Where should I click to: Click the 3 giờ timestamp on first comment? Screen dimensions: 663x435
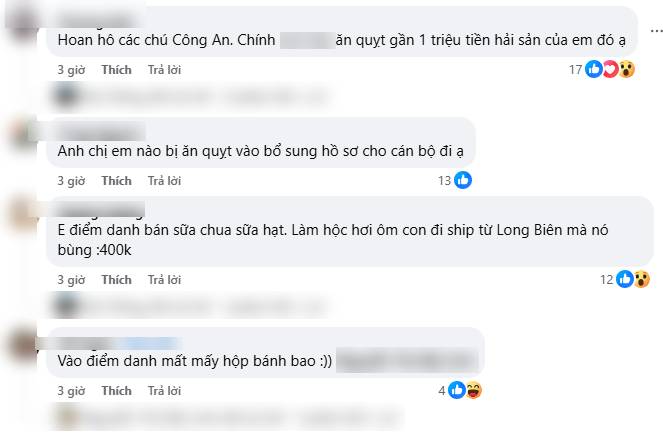pos(71,70)
